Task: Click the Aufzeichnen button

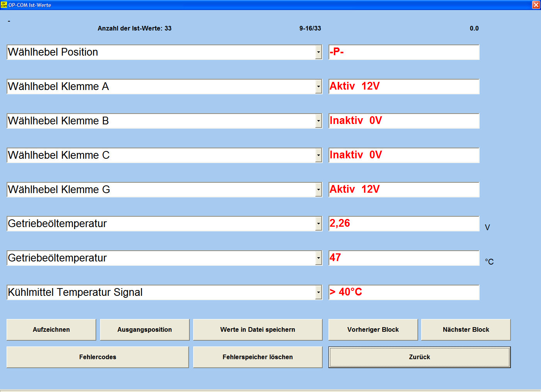Action: point(51,329)
